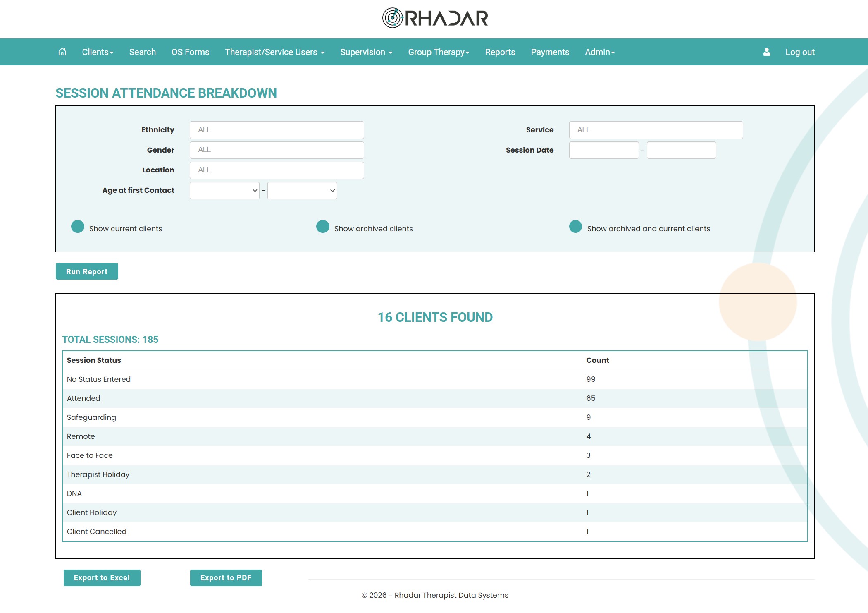Select Show current clients option
This screenshot has height=613, width=868.
pos(78,227)
